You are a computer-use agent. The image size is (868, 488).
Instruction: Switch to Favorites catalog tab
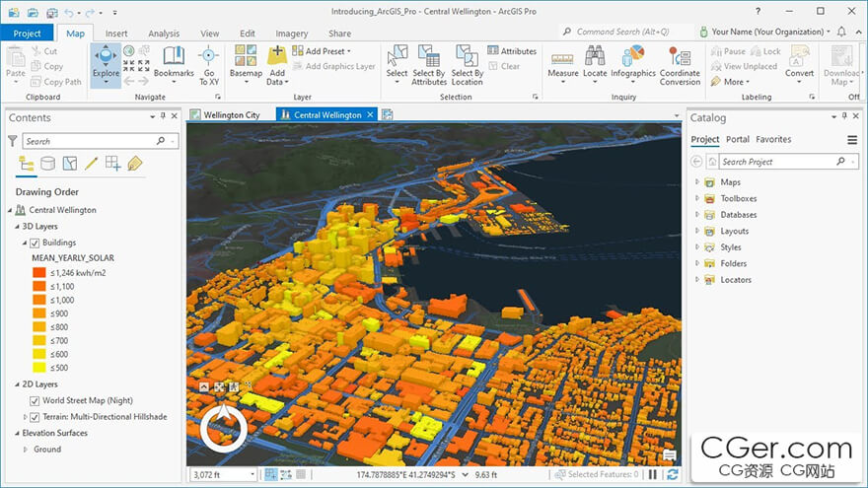coord(773,139)
